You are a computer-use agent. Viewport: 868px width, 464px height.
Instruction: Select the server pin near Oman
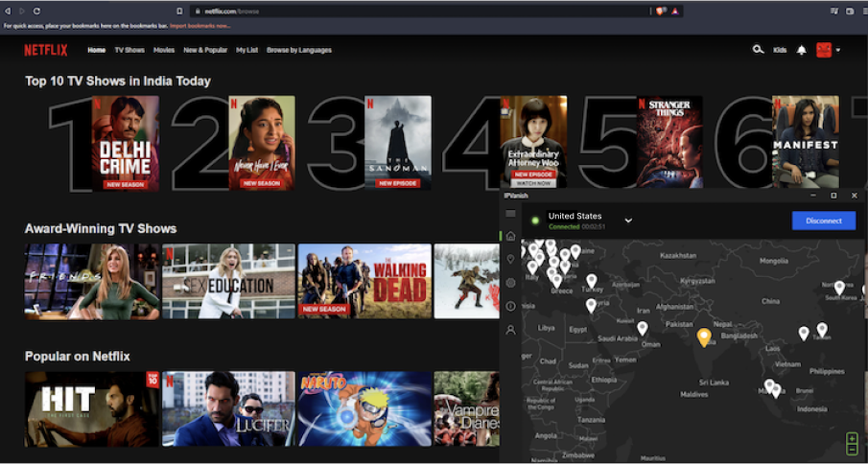pyautogui.click(x=643, y=329)
